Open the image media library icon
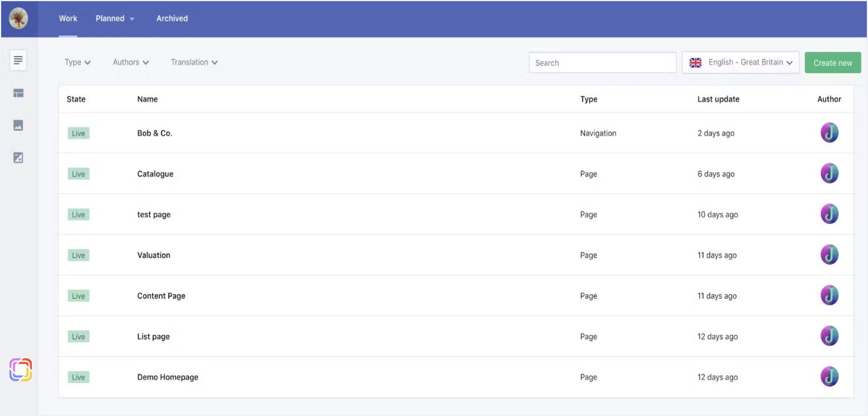The height and width of the screenshot is (416, 868). tap(18, 126)
